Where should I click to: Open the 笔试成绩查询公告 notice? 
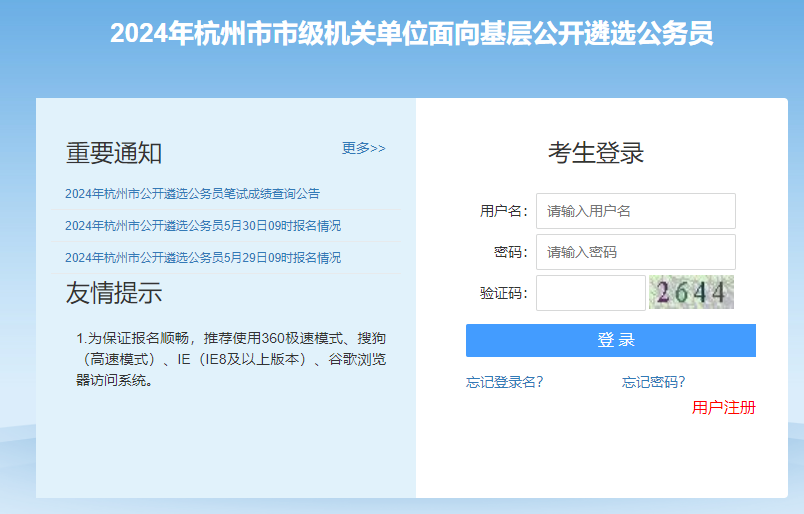tap(192, 194)
